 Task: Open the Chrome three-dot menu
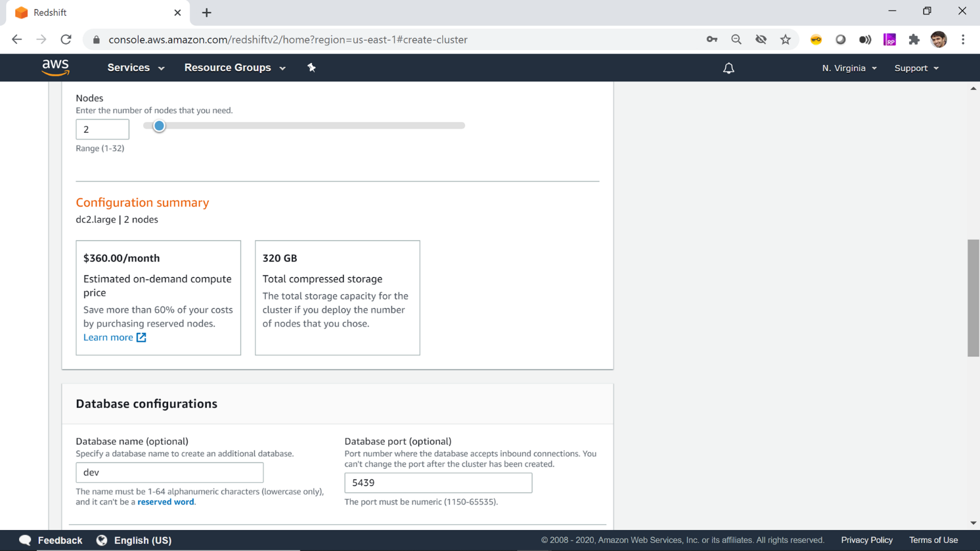coord(963,39)
